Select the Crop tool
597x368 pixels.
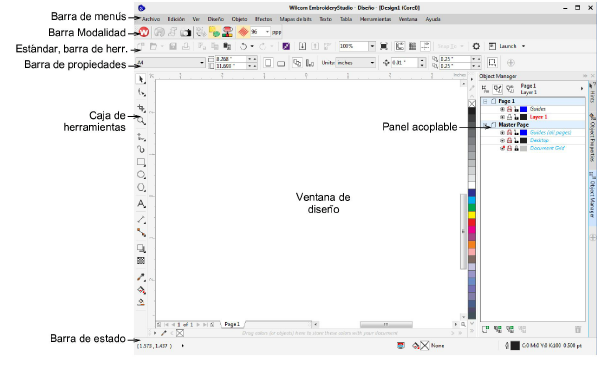coord(141,108)
